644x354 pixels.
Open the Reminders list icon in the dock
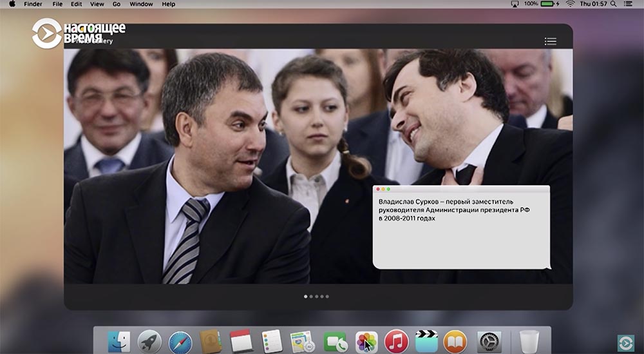pyautogui.click(x=272, y=341)
